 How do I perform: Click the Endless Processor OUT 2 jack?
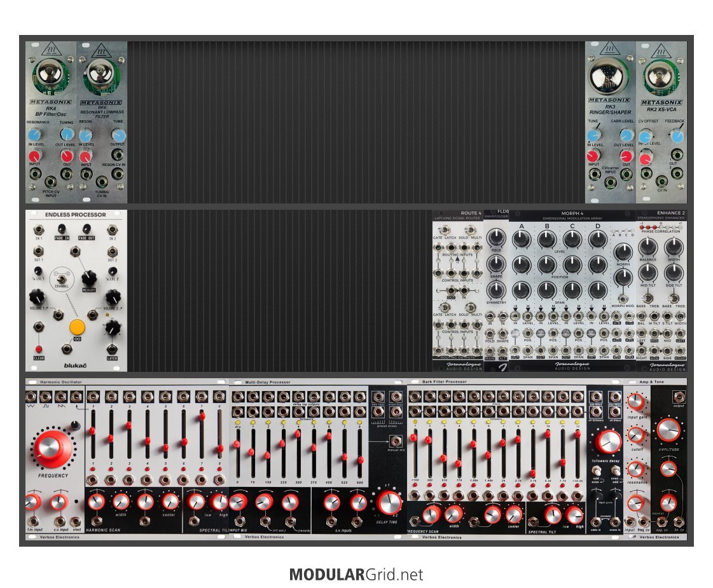(113, 251)
